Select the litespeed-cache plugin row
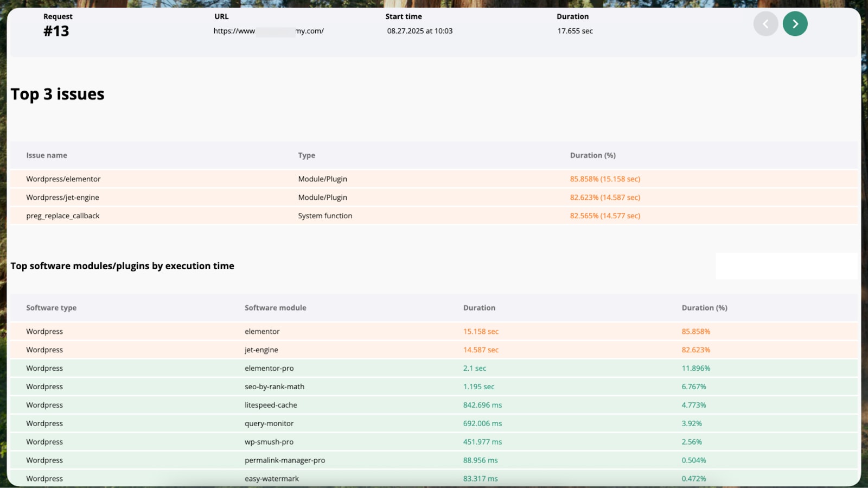Image resolution: width=868 pixels, height=488 pixels. pyautogui.click(x=271, y=405)
